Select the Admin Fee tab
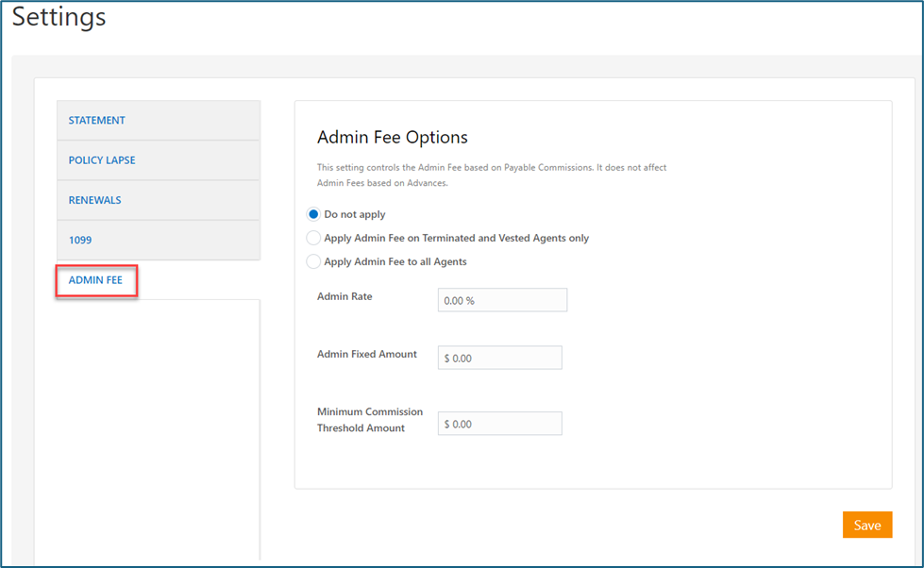 point(96,280)
